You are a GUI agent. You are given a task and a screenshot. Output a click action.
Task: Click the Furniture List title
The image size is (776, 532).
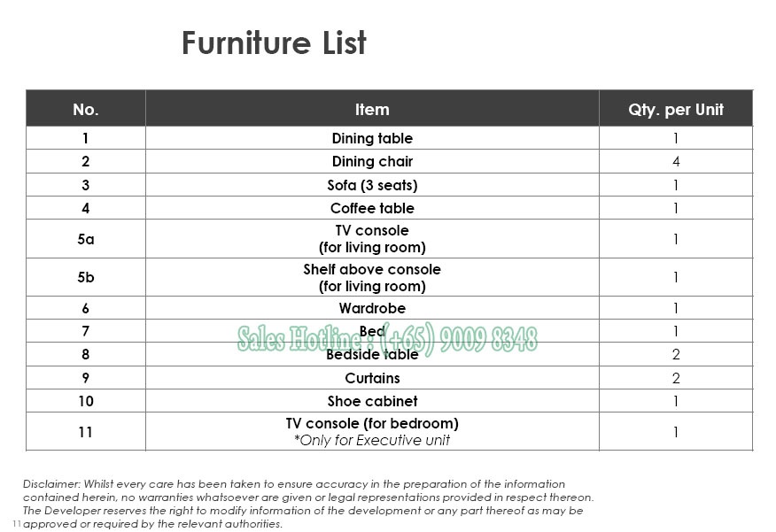(x=274, y=43)
